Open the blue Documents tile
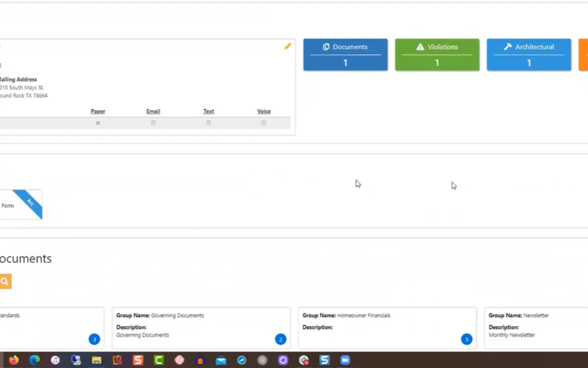This screenshot has height=368, width=588. [345, 55]
